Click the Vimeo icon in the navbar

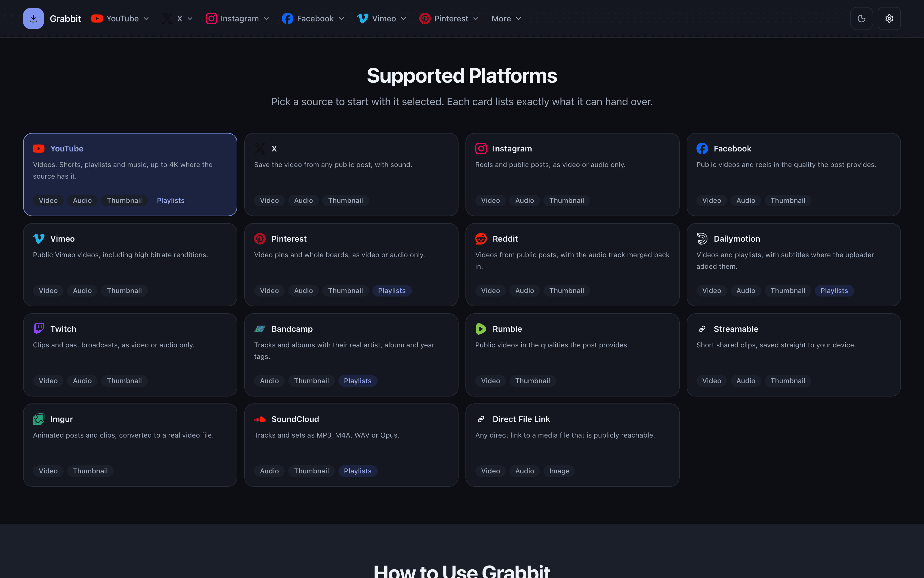coord(363,18)
